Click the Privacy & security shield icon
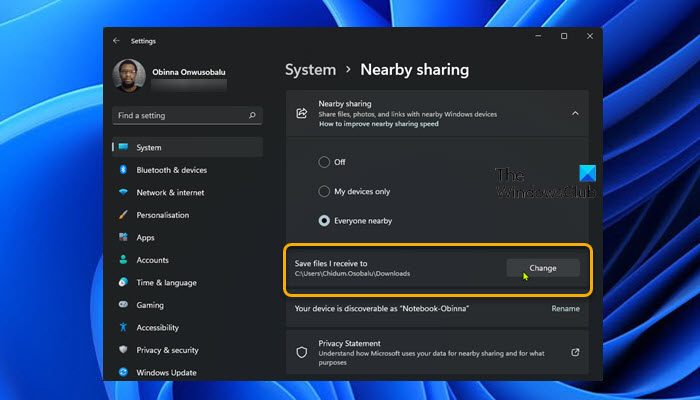The image size is (700, 400). (123, 350)
